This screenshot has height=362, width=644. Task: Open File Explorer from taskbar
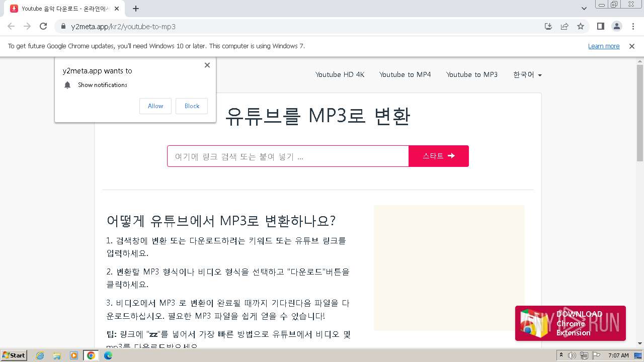tap(57, 355)
